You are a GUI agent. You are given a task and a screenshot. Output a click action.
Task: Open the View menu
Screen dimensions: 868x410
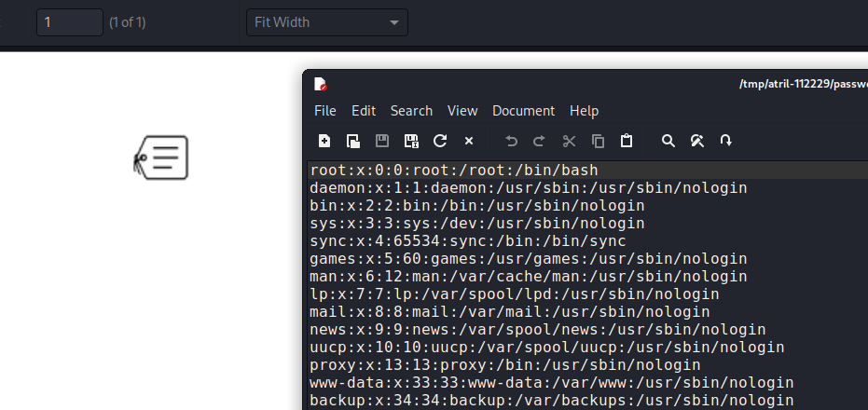click(x=462, y=111)
